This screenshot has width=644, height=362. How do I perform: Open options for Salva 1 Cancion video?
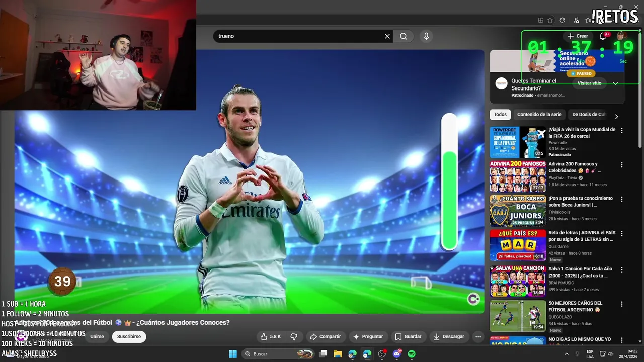(622, 269)
